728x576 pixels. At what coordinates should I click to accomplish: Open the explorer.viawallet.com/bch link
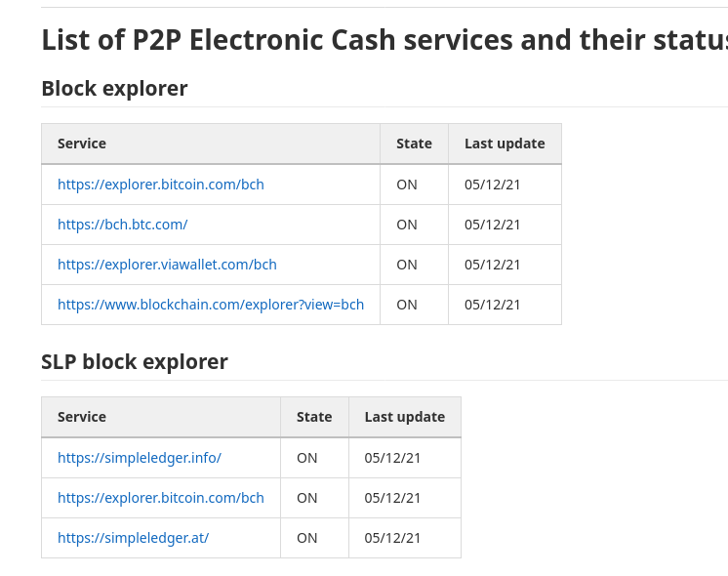click(167, 265)
